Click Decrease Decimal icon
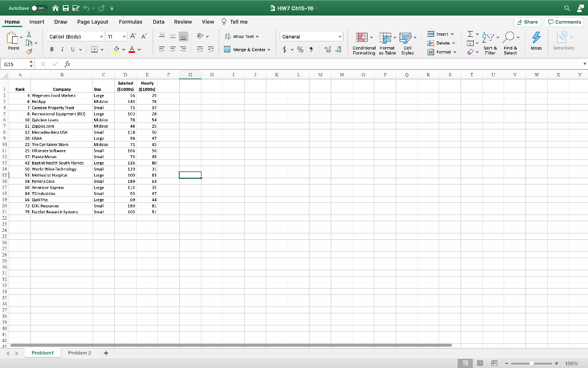Screen dimensions: 588x368 click(x=338, y=49)
